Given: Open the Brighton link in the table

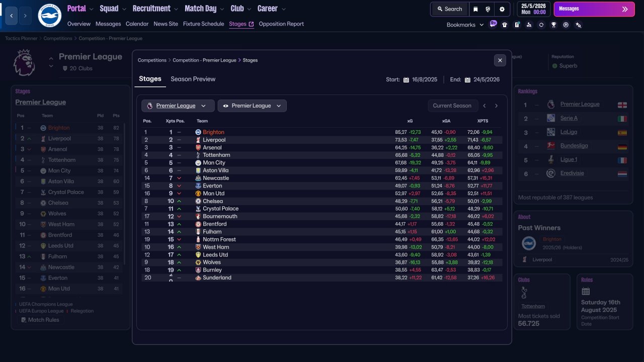Looking at the screenshot, I should [213, 132].
